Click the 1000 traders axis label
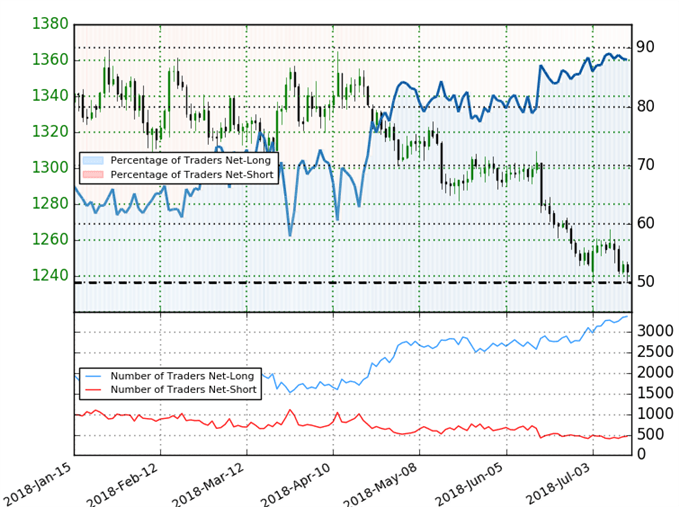679x507 pixels. (655, 414)
